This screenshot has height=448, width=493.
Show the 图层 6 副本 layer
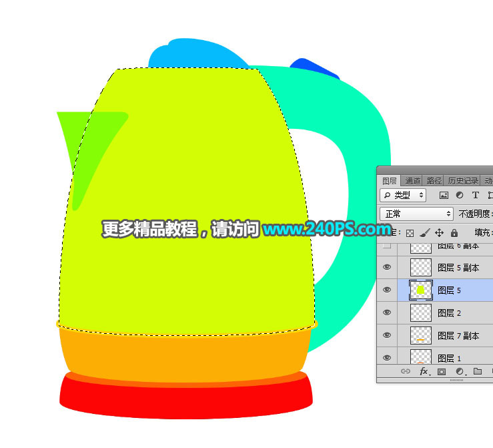pyautogui.click(x=387, y=246)
